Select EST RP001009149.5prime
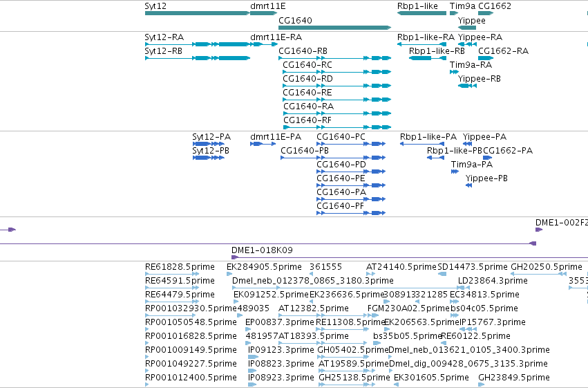Viewport: 588px width, 388px height. 147,357
